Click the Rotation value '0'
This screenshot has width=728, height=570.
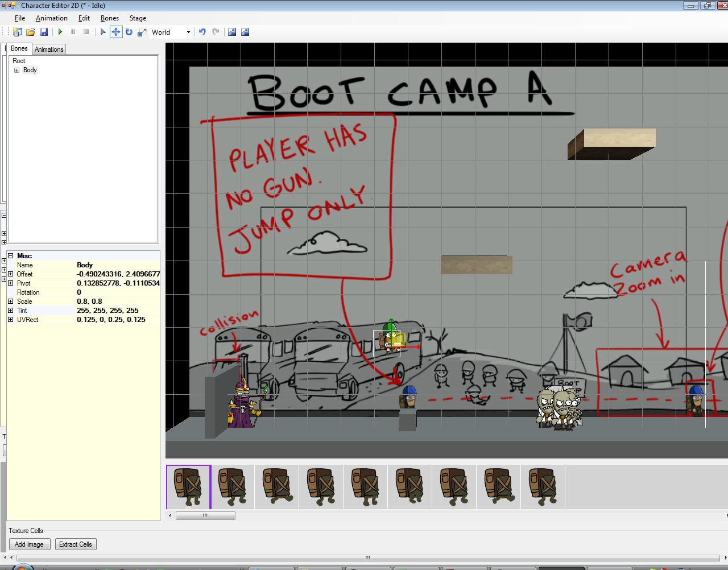click(x=118, y=292)
